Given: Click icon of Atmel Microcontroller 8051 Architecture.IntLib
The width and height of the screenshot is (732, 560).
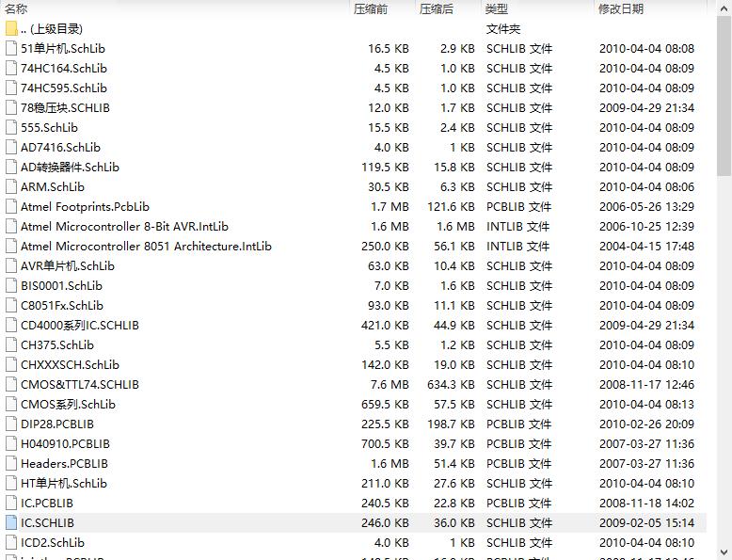Looking at the screenshot, I should coord(11,247).
